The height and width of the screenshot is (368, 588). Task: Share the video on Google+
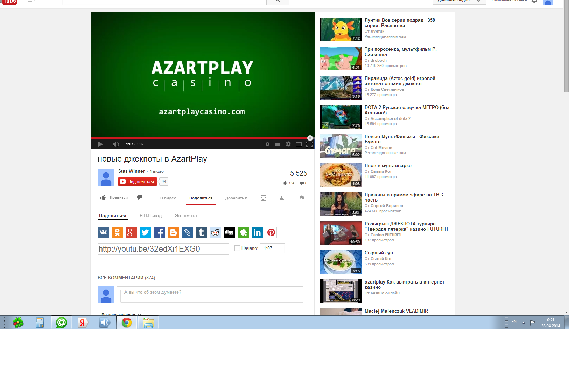pyautogui.click(x=131, y=232)
